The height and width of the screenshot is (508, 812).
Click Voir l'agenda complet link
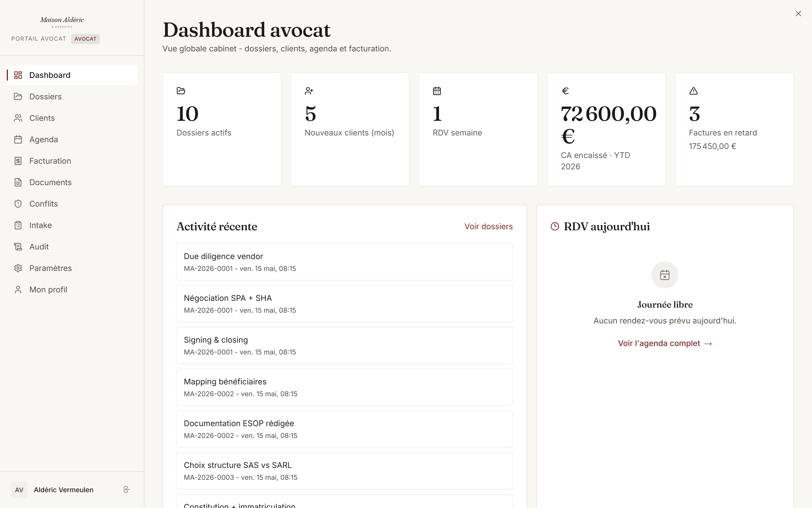[665, 343]
